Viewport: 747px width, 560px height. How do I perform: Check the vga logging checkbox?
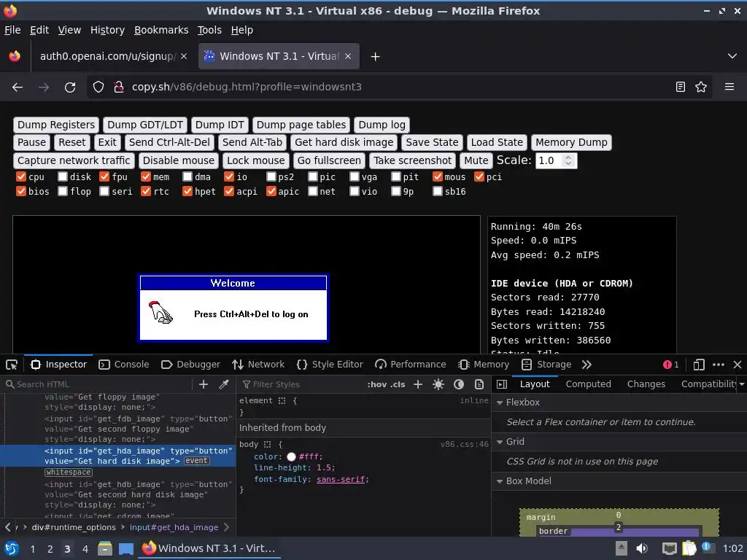(x=354, y=176)
